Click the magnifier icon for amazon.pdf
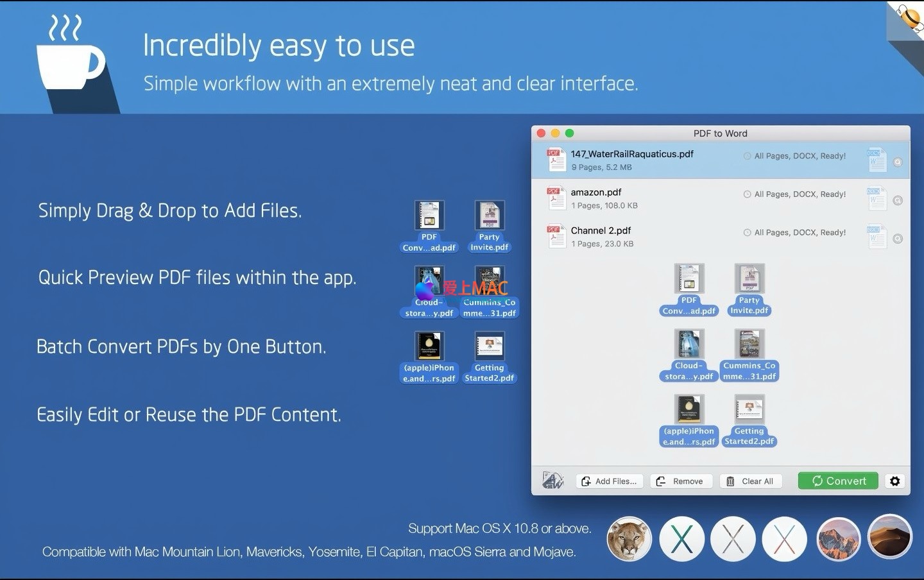This screenshot has height=580, width=924. coord(898,201)
